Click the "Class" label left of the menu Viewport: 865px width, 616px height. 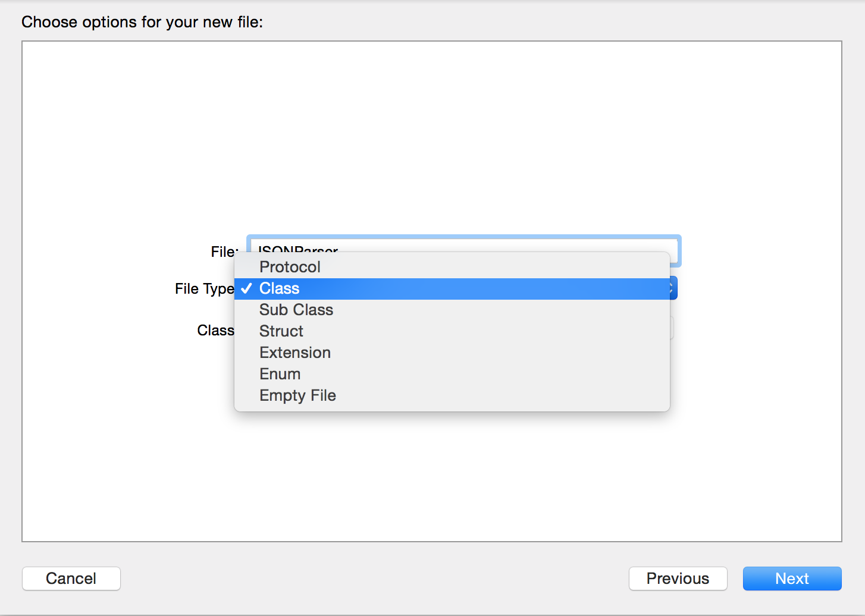[215, 331]
